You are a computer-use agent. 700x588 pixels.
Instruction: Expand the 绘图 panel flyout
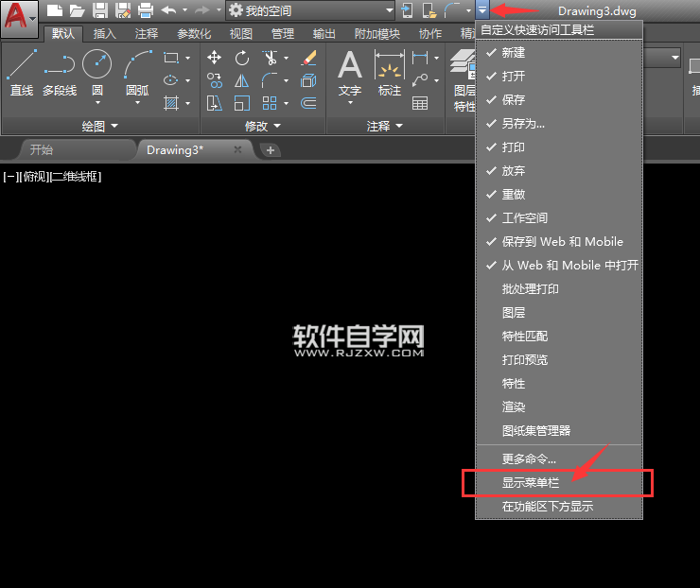(100, 127)
